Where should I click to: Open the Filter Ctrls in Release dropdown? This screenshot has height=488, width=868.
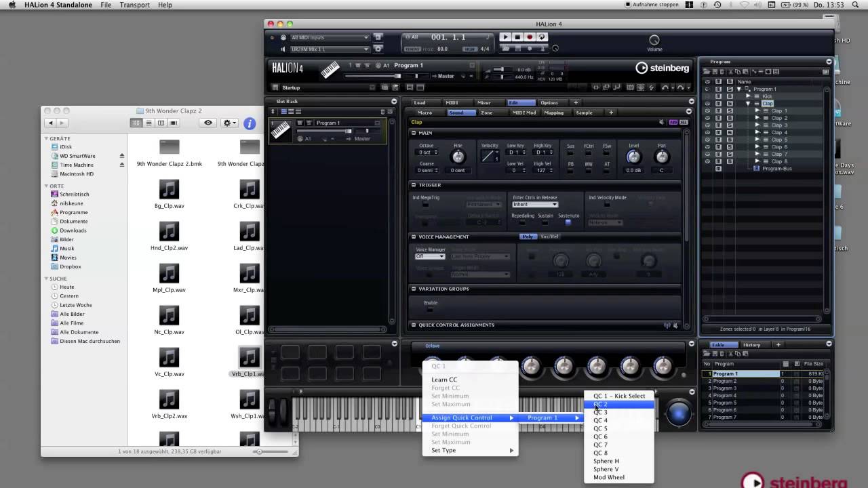[x=535, y=205]
